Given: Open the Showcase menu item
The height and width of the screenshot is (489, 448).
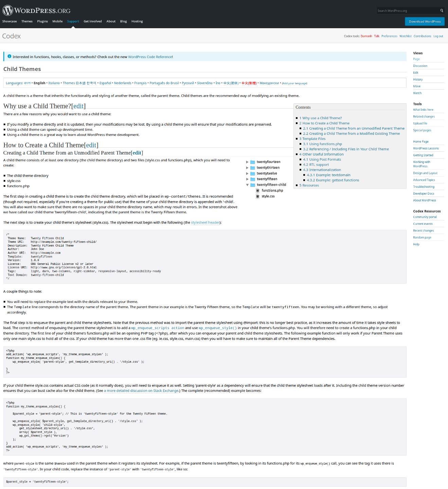Looking at the screenshot, I should click(10, 21).
